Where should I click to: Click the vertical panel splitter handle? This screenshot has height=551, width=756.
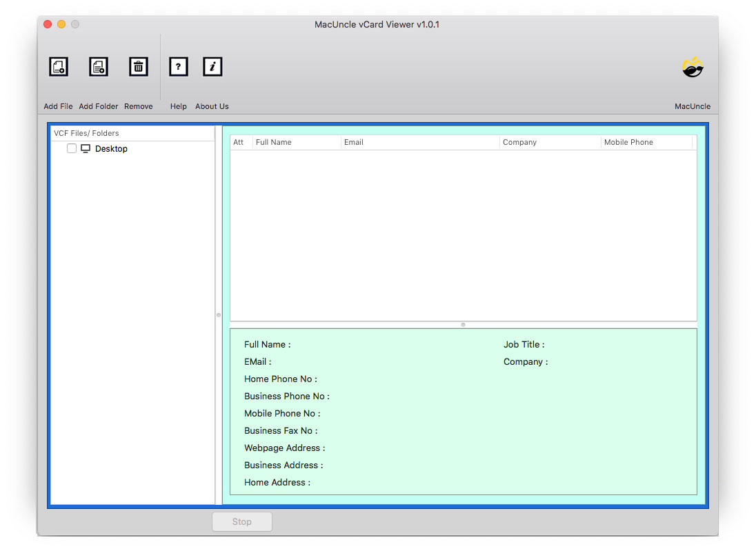[x=219, y=315]
